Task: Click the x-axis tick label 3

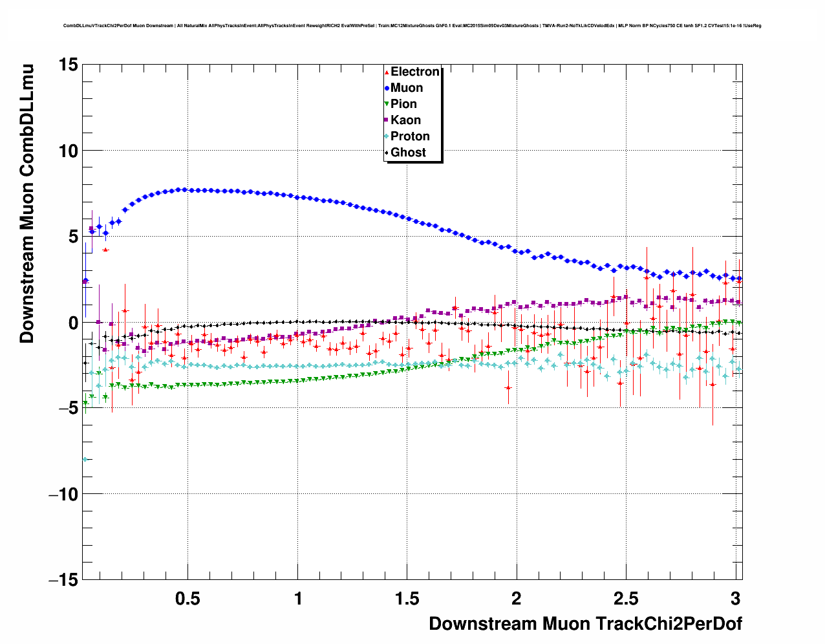Action: [735, 599]
